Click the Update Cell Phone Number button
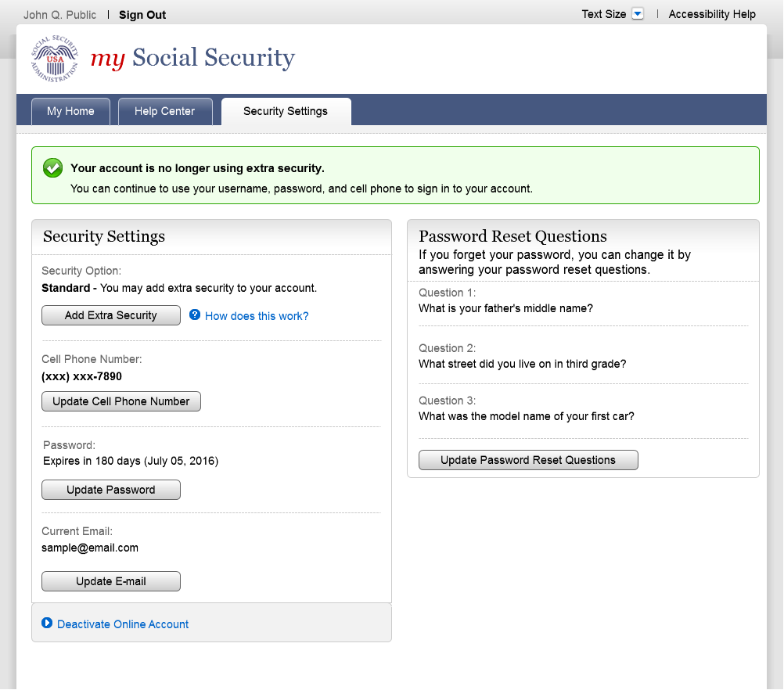 coord(121,401)
